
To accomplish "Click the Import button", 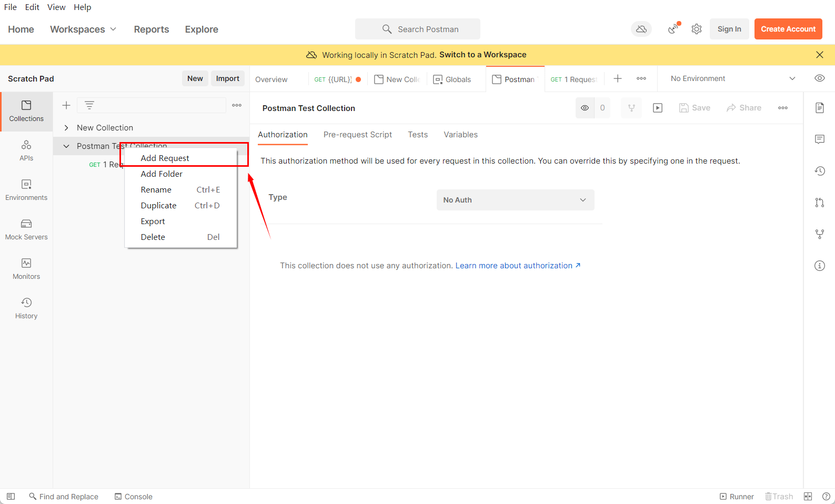I will 228,78.
